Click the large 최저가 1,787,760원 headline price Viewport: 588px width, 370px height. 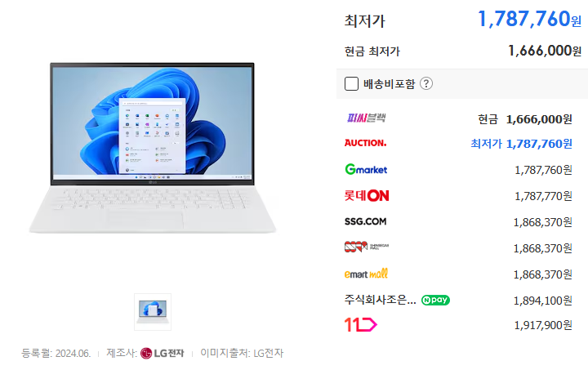pyautogui.click(x=529, y=19)
